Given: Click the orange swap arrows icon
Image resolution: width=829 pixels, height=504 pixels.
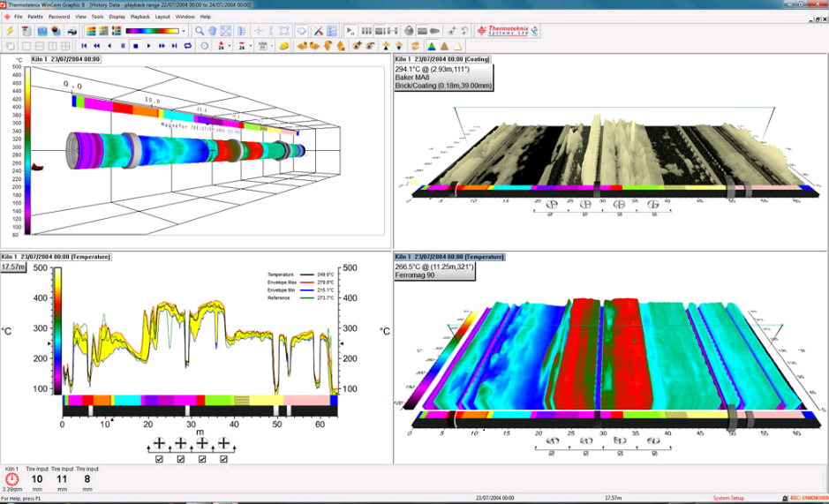Looking at the screenshot, I should click(415, 46).
